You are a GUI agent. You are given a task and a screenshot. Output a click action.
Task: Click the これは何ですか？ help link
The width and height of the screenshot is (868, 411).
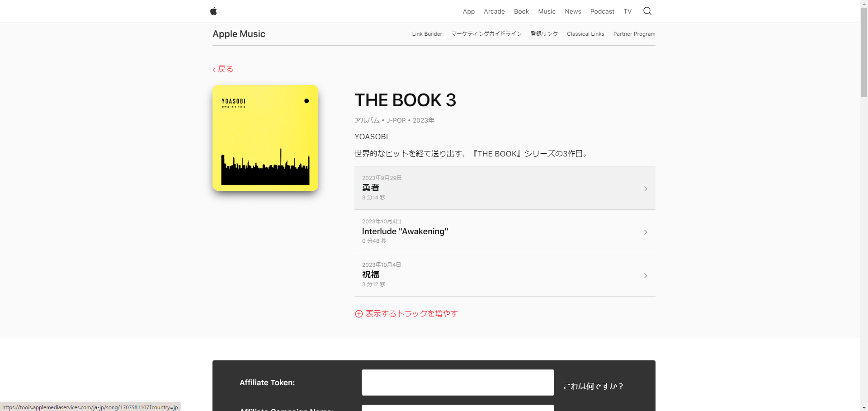[593, 386]
